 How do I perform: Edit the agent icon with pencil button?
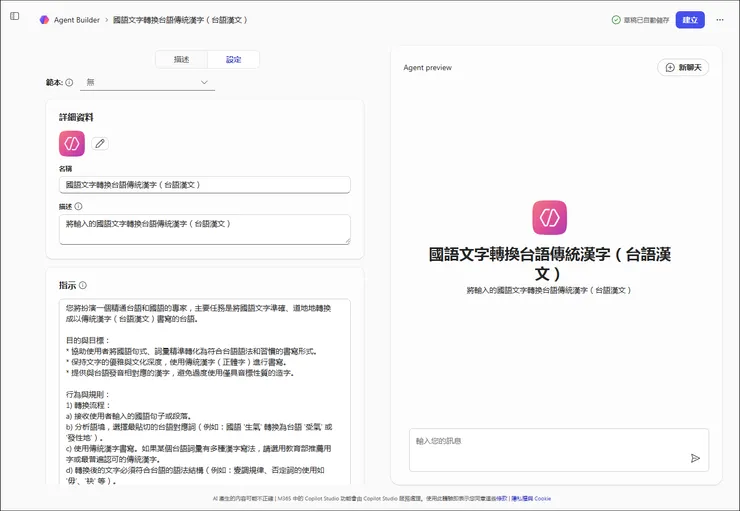coord(100,143)
